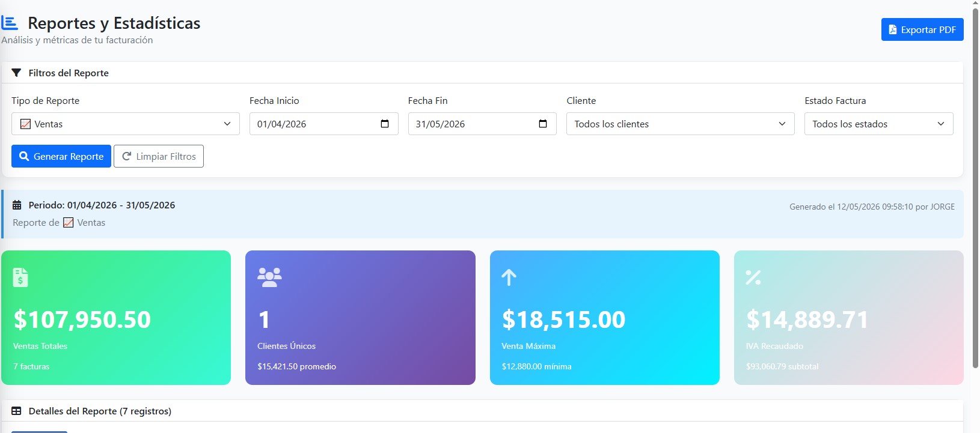Click the users icon on Clientes Únicos card
Screen dimensions: 980x433
pyautogui.click(x=269, y=277)
